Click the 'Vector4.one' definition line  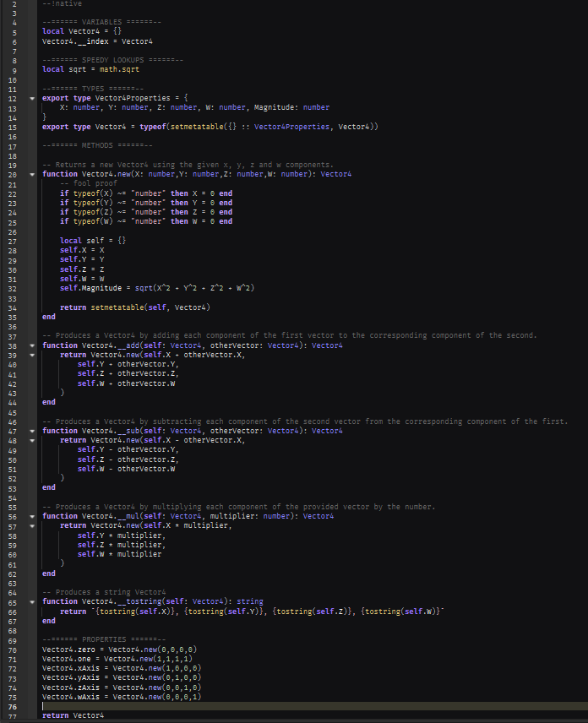pyautogui.click(x=117, y=659)
